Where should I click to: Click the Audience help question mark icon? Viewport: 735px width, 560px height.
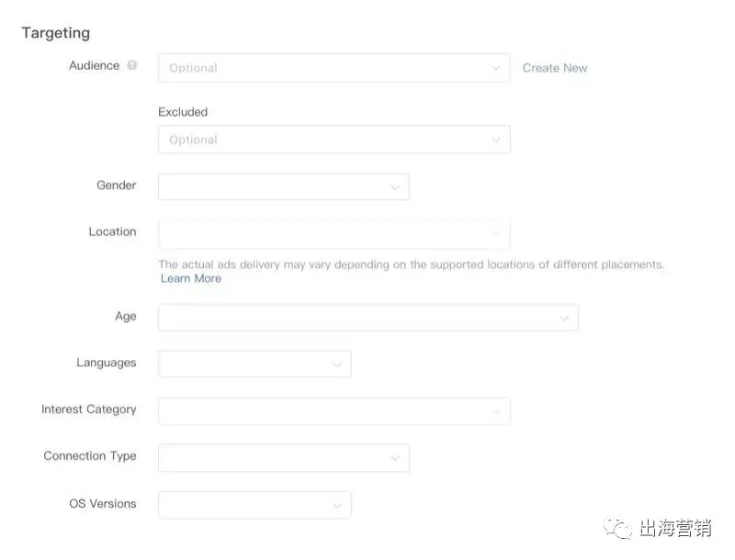coord(132,65)
